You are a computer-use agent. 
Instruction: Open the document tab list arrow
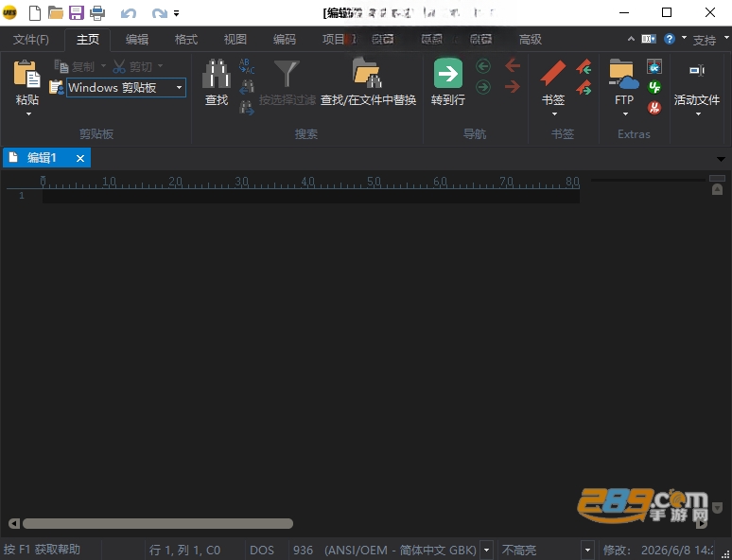click(721, 159)
